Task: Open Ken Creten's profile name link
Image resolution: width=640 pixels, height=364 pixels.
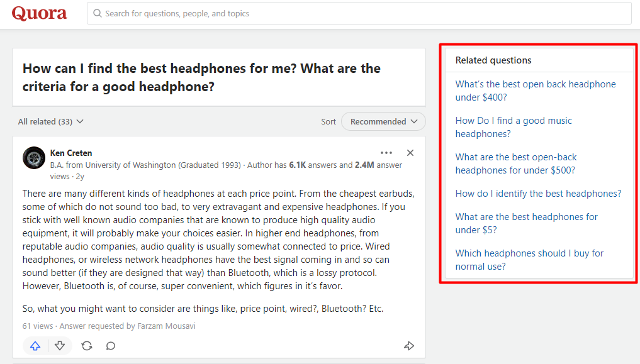Action: coord(71,153)
